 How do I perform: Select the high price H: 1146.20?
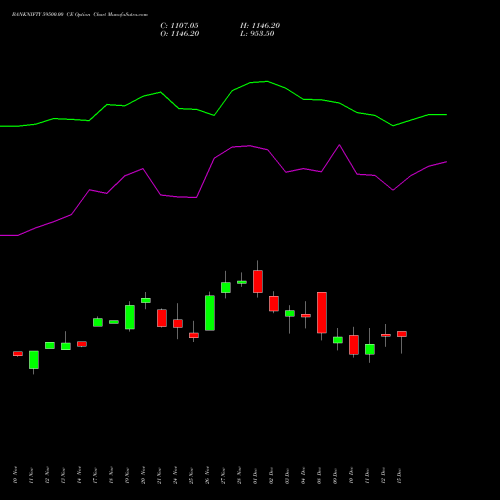[260, 26]
